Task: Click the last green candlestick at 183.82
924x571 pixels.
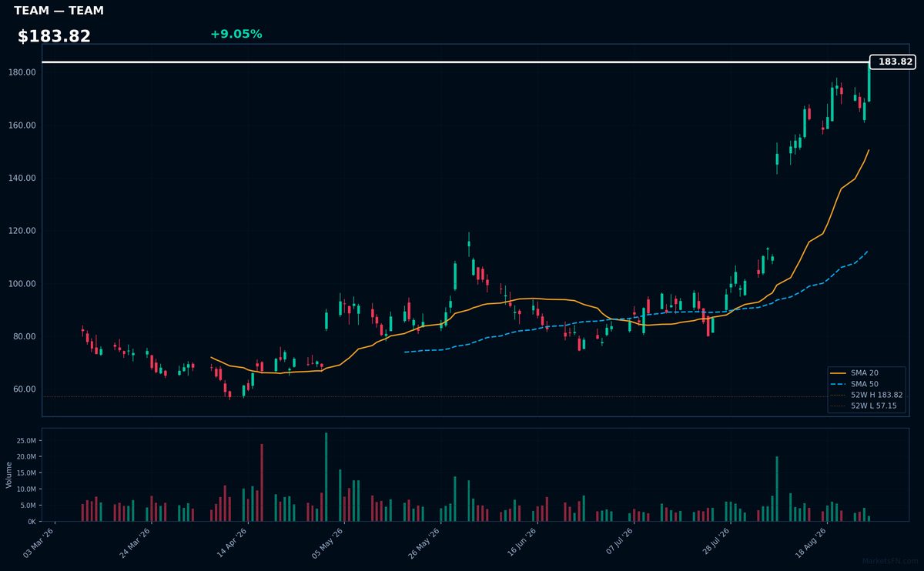Action: click(869, 82)
